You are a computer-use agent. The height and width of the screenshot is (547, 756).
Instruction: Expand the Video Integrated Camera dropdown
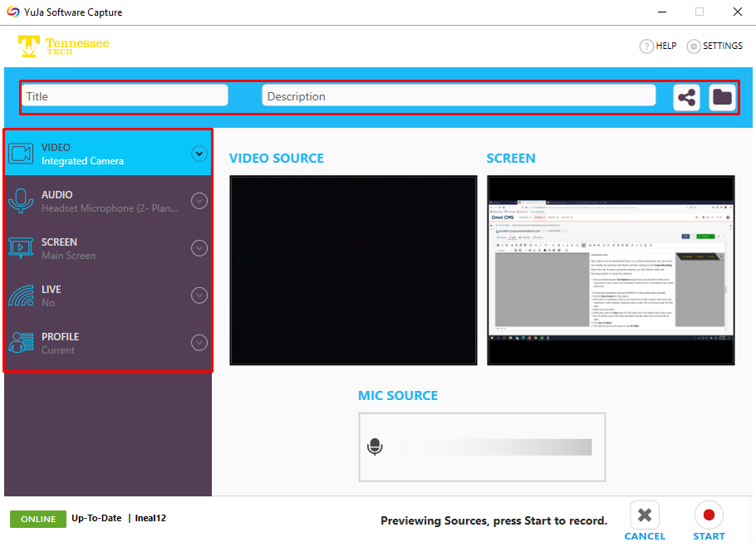pyautogui.click(x=199, y=154)
